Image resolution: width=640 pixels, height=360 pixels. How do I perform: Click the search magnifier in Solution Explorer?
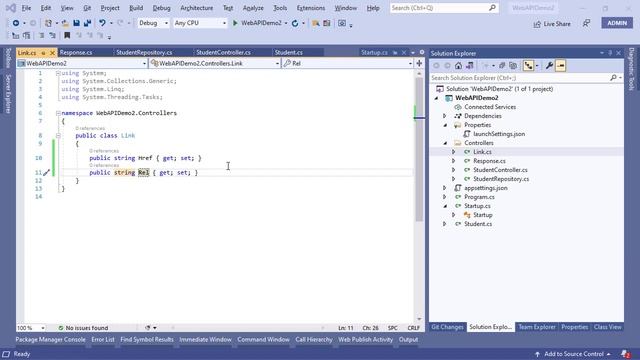point(613,78)
